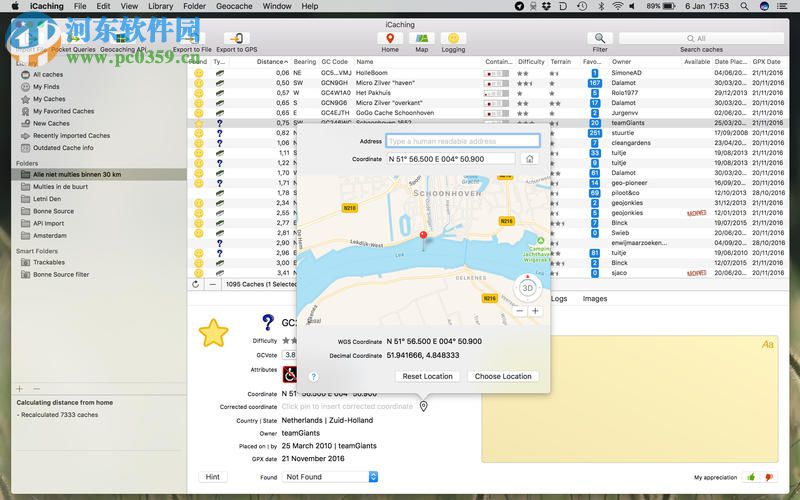This screenshot has width=800, height=500.
Task: Open the Map toolbar icon
Action: click(x=421, y=38)
